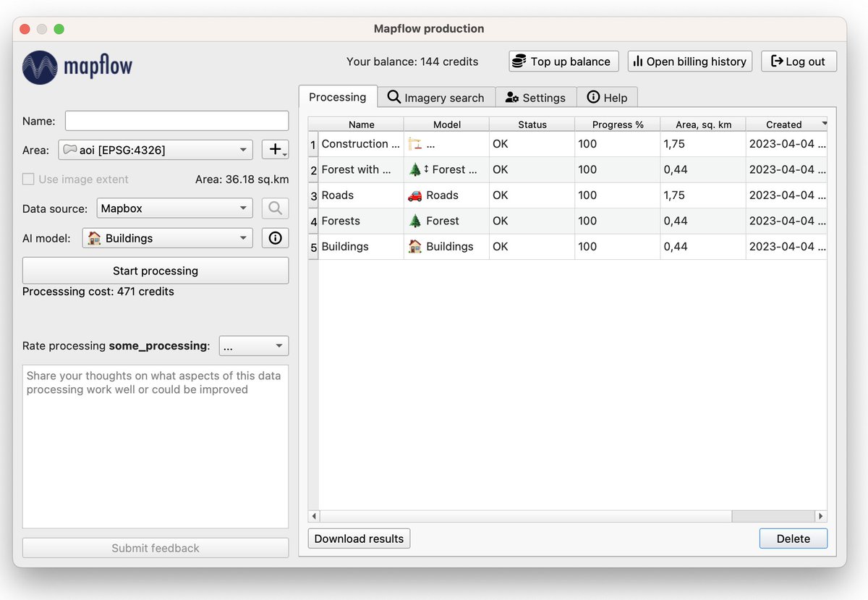
Task: Select the Buildings name cell in table
Action: (362, 247)
